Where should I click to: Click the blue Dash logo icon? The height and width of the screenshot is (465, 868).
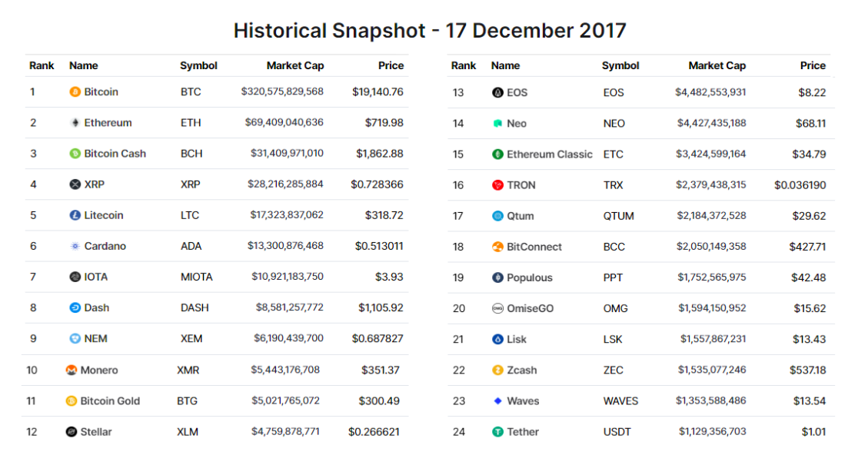(75, 307)
